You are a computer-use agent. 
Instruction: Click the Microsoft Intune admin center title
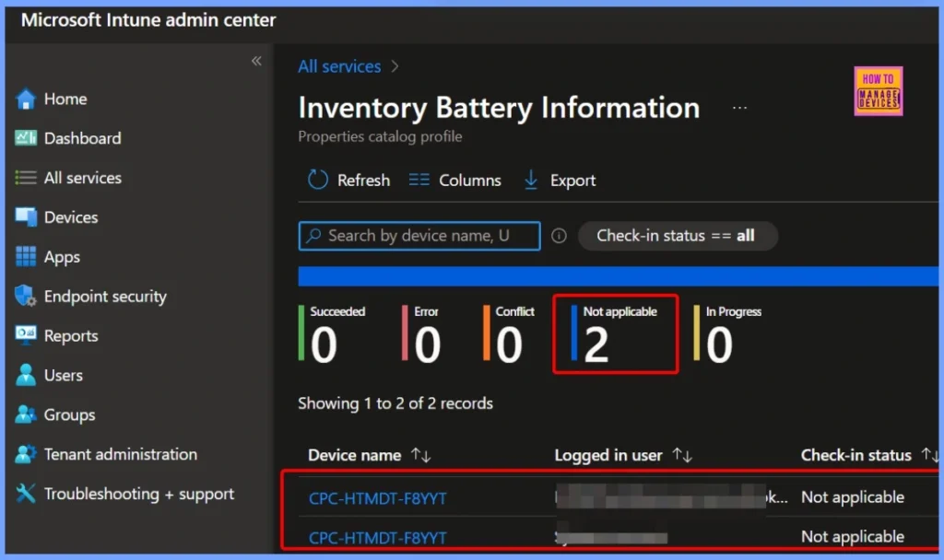148,20
